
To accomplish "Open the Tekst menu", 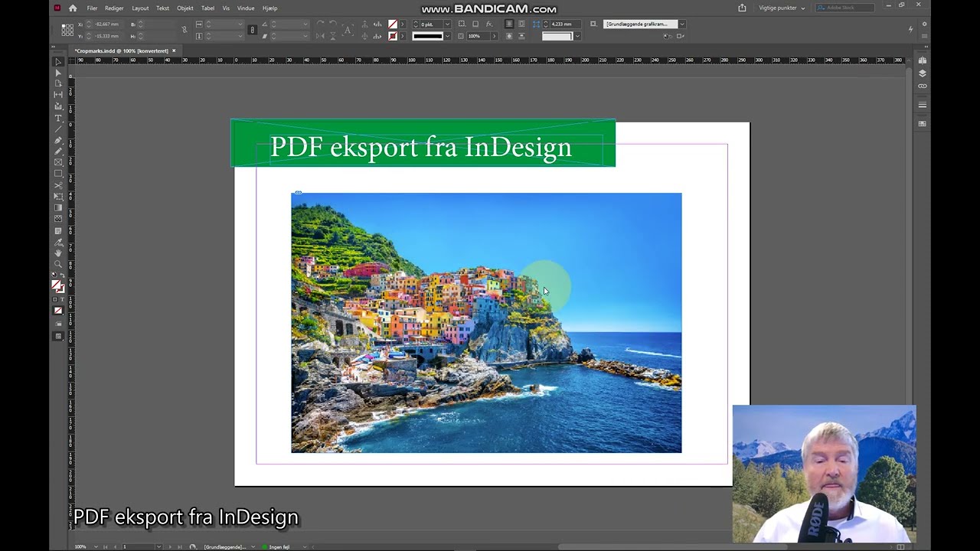I will (162, 8).
